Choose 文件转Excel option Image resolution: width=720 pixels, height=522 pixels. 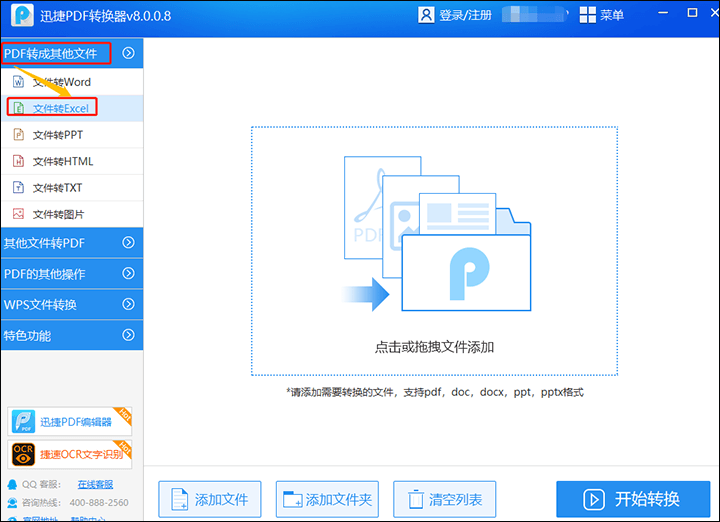pyautogui.click(x=61, y=108)
